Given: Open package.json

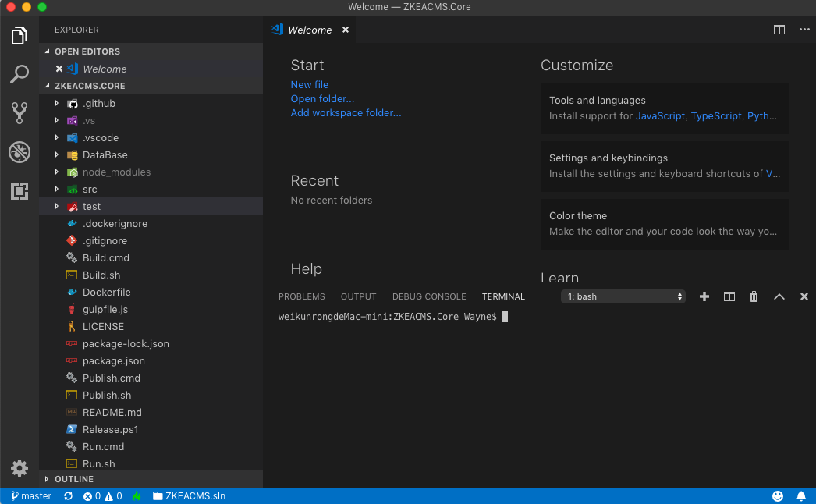Looking at the screenshot, I should 151,361.
